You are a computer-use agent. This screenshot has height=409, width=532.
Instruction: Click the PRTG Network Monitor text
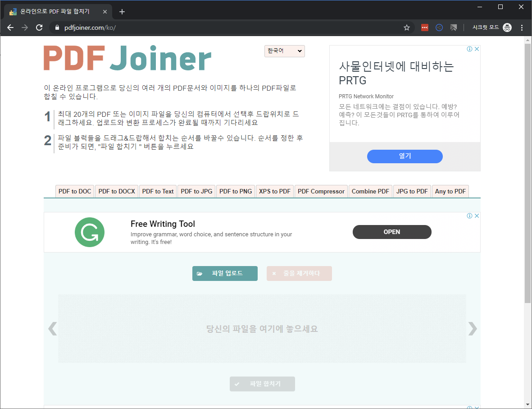coord(366,97)
